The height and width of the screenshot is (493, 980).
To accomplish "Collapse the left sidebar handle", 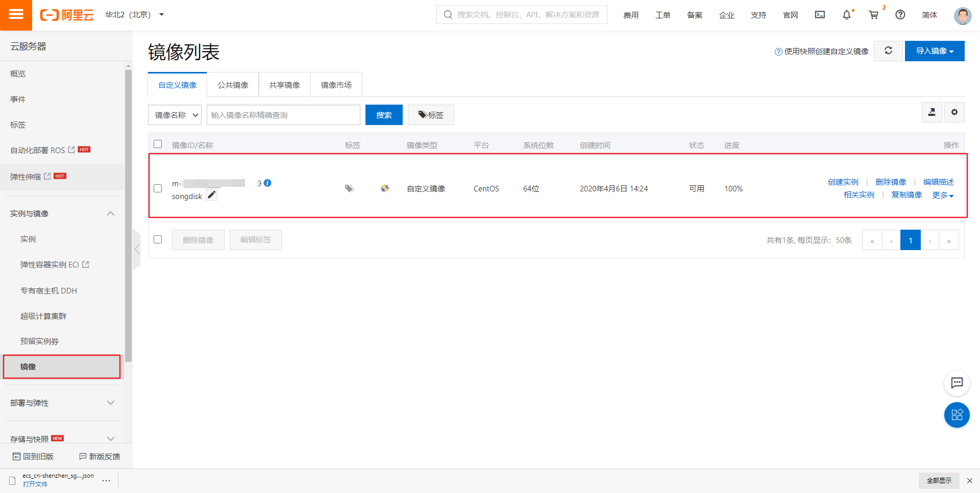I will (137, 249).
